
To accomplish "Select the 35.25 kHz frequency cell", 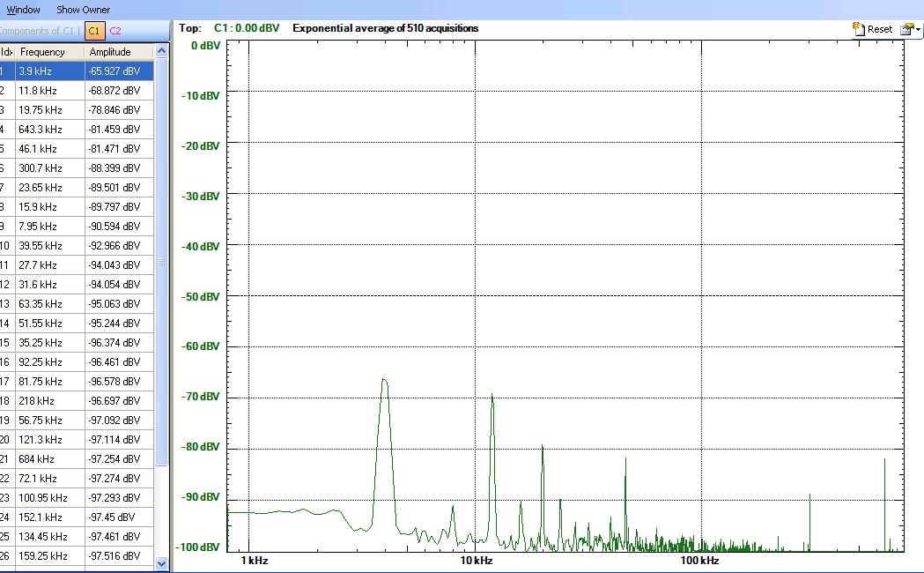I will pyautogui.click(x=50, y=343).
